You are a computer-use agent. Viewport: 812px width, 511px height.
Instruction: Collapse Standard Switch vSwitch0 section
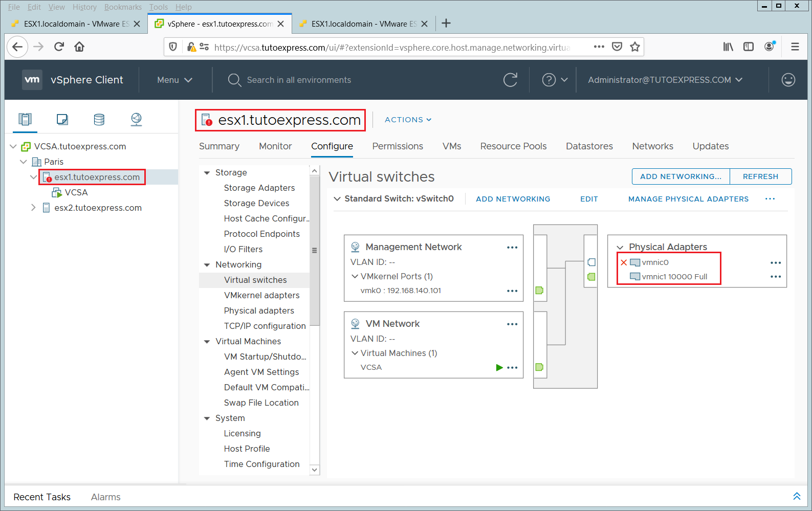[x=337, y=199]
